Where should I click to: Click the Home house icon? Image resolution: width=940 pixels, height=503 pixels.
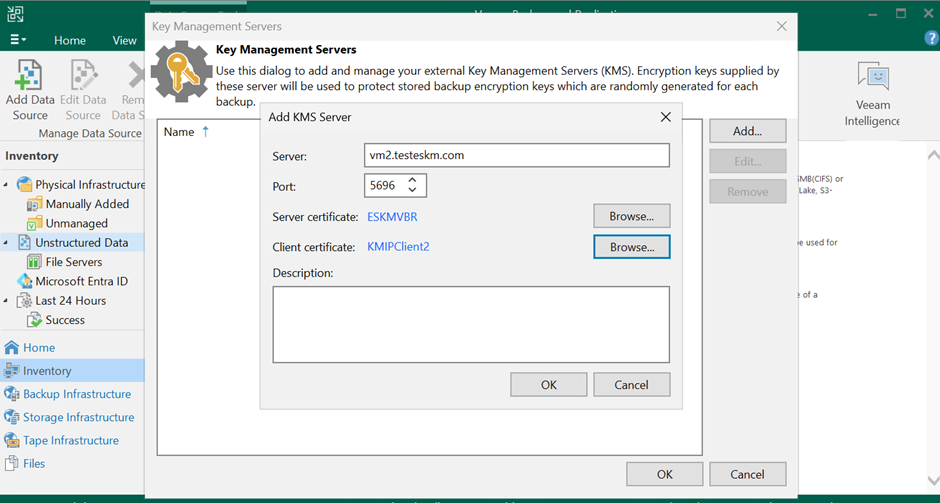(x=11, y=348)
